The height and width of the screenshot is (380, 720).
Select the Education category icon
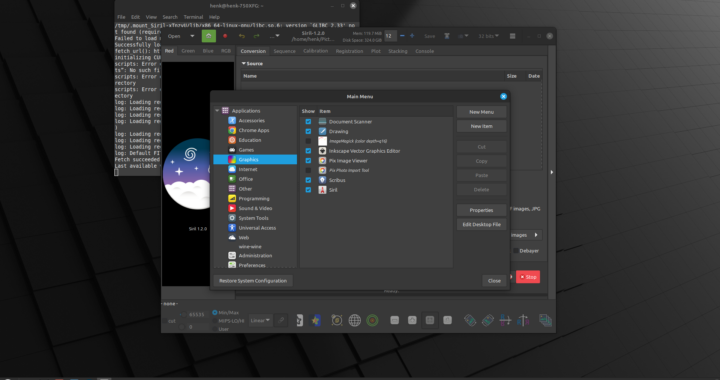coord(232,140)
